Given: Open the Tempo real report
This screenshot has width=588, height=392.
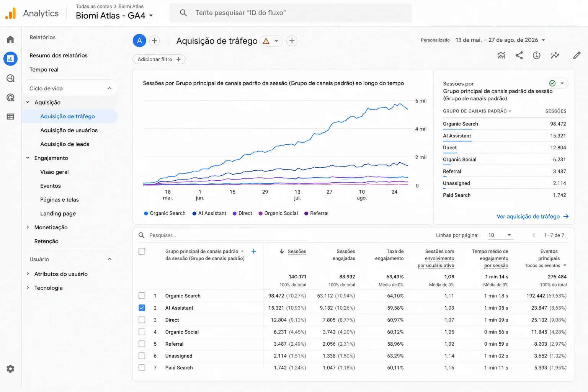Looking at the screenshot, I should coord(44,70).
